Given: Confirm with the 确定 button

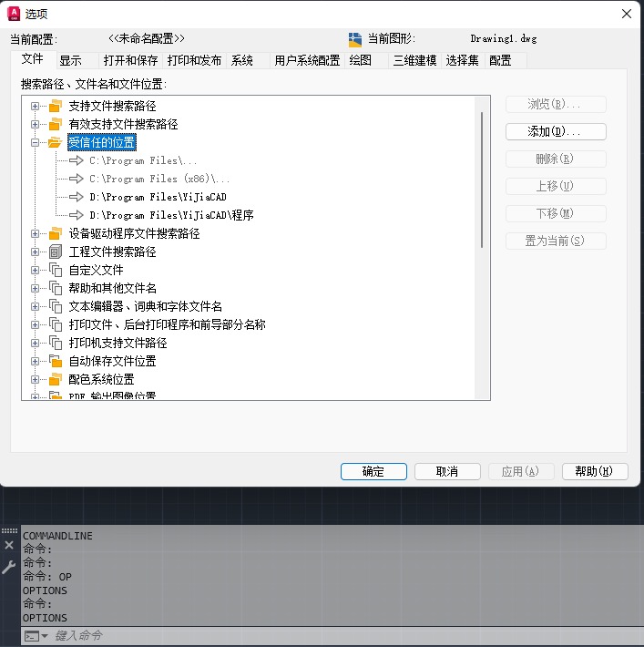Looking at the screenshot, I should pos(373,471).
